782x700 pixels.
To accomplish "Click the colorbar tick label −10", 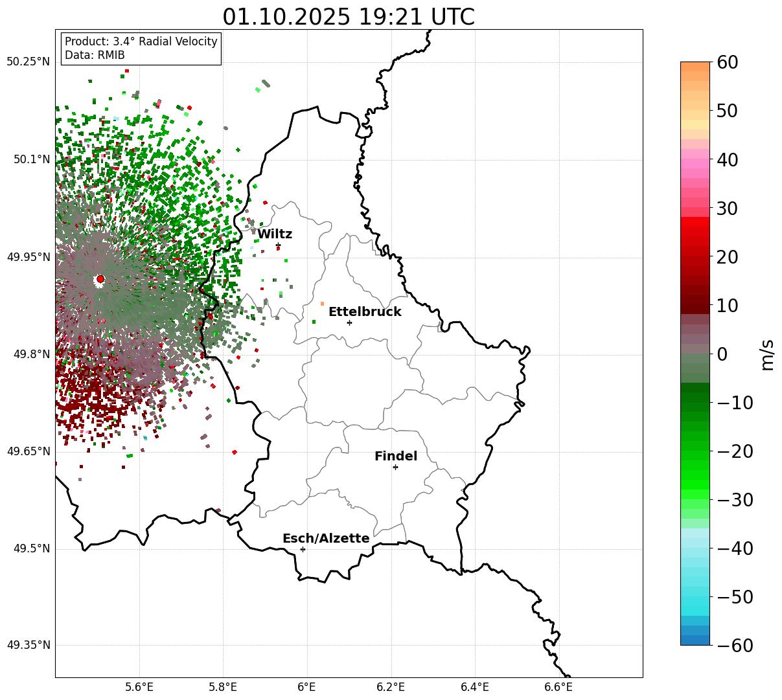I will pyautogui.click(x=735, y=403).
